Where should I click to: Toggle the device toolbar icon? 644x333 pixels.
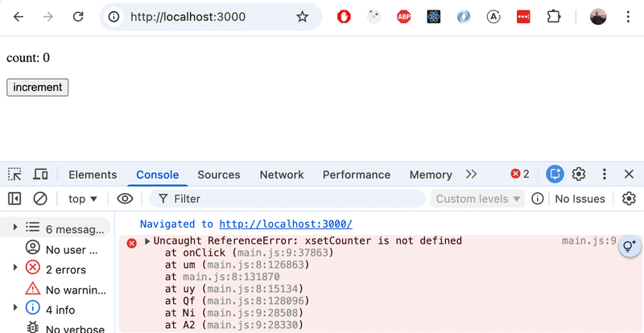(x=40, y=175)
